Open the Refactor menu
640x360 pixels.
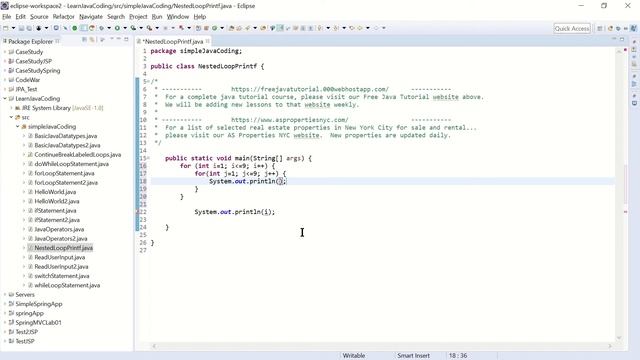[x=63, y=17]
